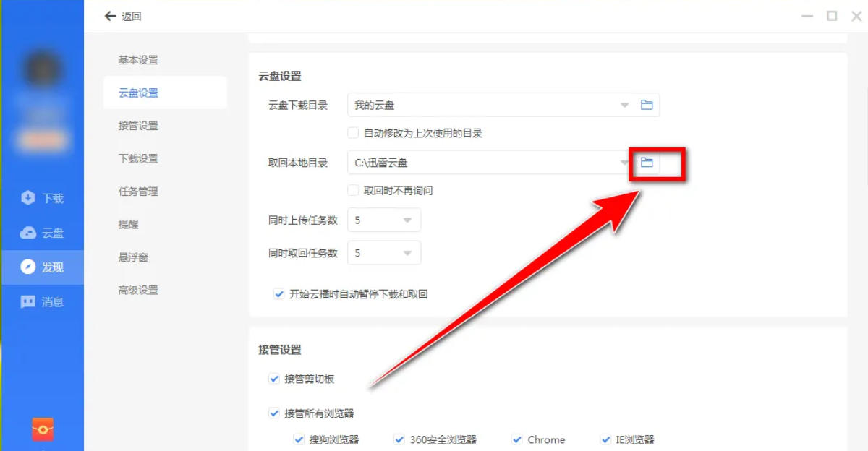Check the 取回时不再询问 option
868x451 pixels.
point(353,190)
